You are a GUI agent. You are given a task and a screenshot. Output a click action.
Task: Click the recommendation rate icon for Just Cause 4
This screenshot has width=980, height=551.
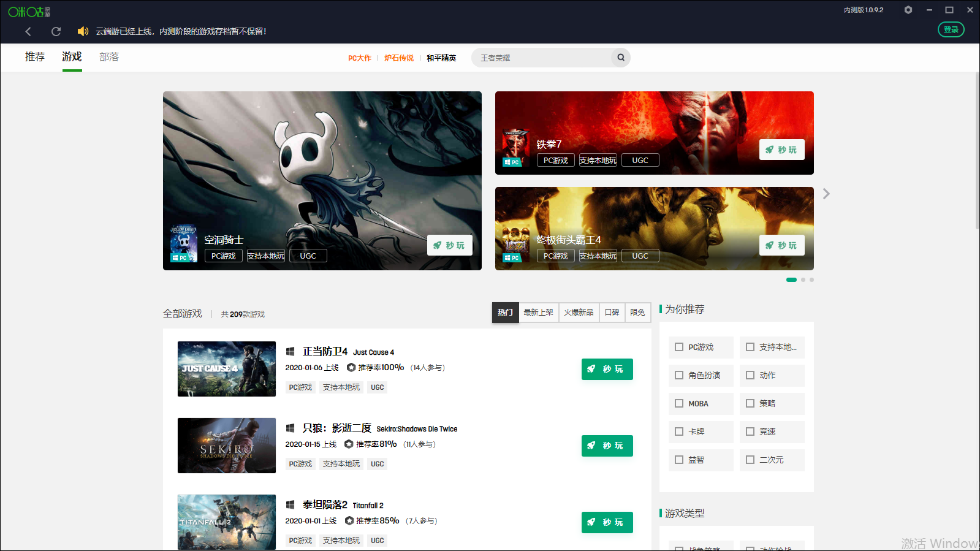[x=351, y=368]
